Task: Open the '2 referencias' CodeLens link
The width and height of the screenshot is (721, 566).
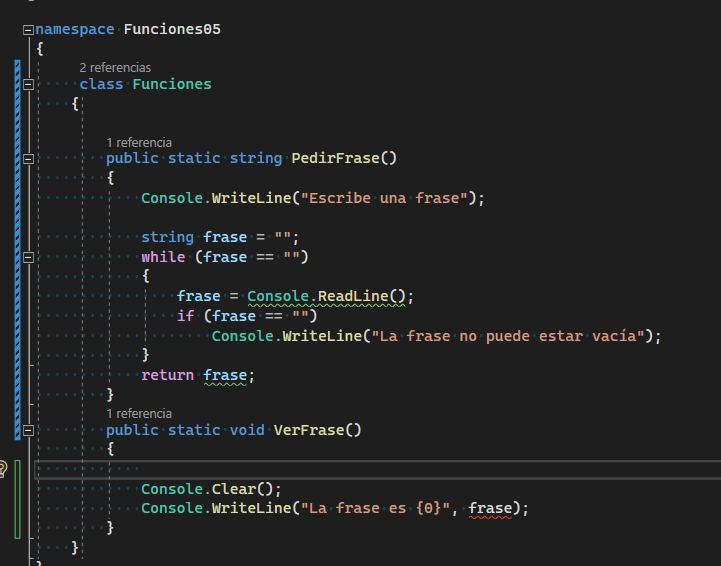Action: [x=115, y=68]
